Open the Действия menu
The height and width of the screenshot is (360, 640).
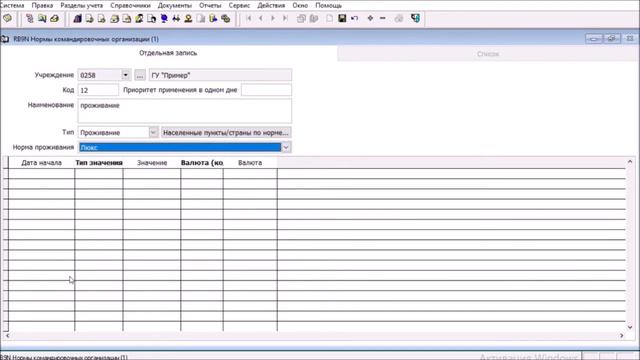271,5
